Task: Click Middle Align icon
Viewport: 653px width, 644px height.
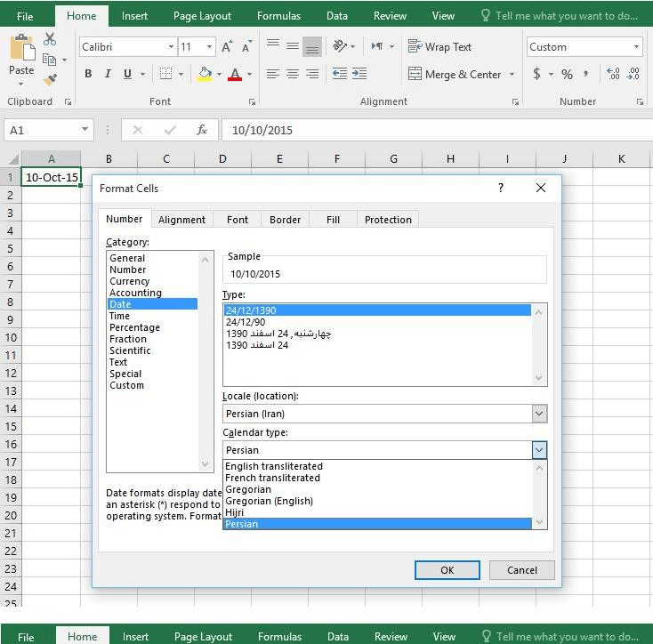Action: [x=293, y=45]
